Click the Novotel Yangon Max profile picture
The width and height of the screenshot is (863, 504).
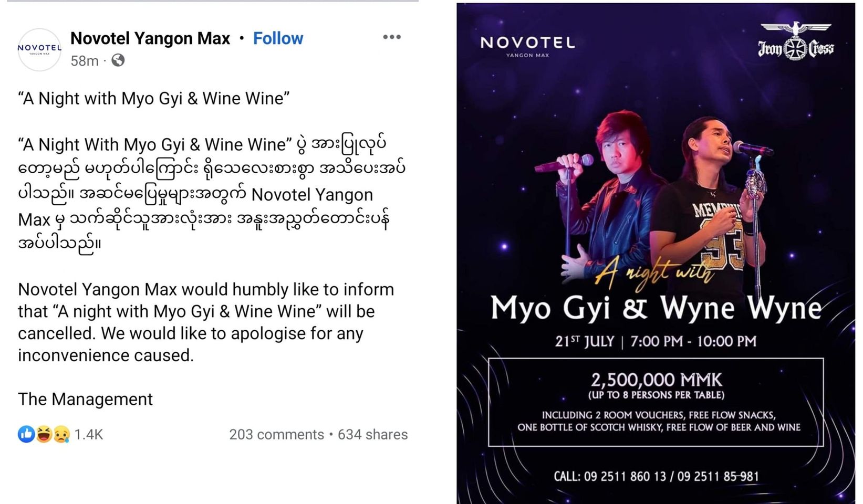[x=39, y=49]
